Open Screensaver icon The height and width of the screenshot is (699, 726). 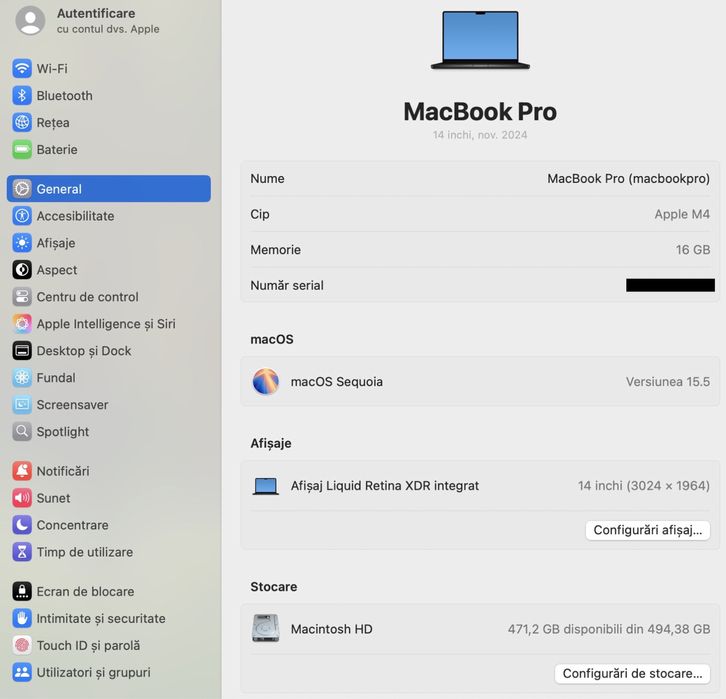coord(22,405)
